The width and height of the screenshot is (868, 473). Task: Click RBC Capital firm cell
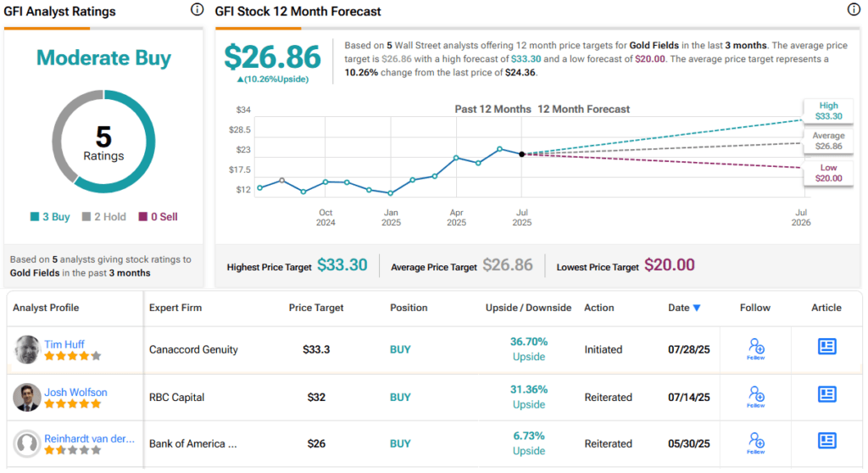[176, 397]
